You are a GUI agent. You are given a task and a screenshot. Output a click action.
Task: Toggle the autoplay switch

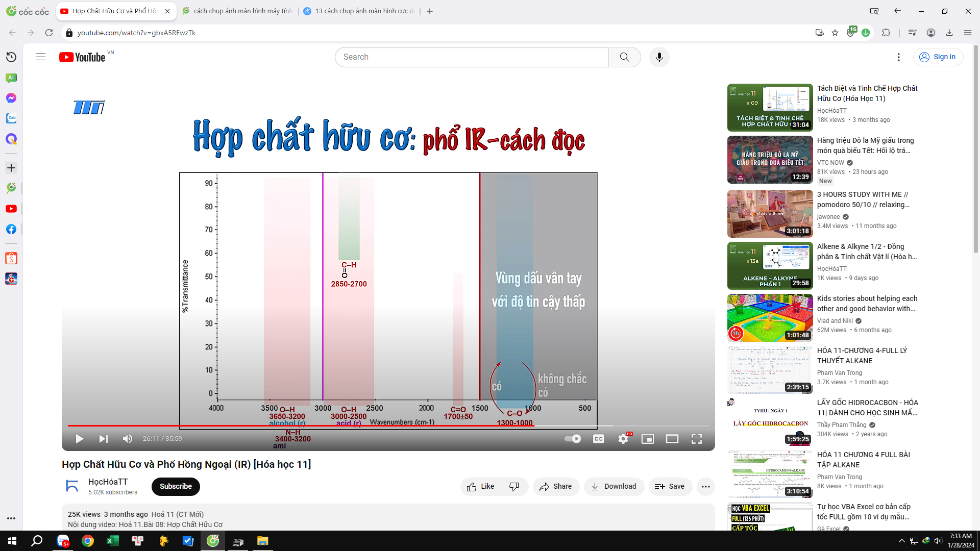coord(573,439)
